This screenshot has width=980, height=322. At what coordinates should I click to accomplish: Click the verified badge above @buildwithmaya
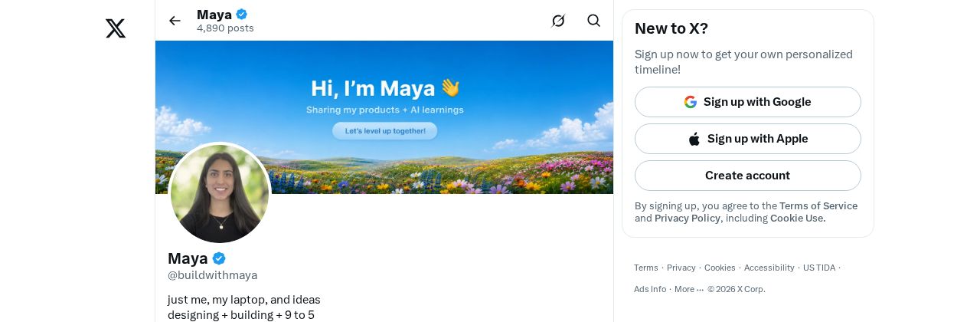click(219, 258)
